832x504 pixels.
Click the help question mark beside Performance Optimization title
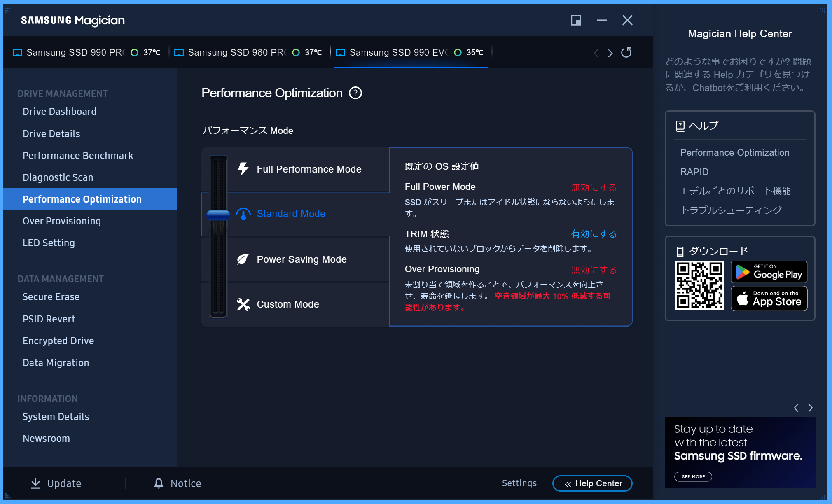click(x=355, y=93)
